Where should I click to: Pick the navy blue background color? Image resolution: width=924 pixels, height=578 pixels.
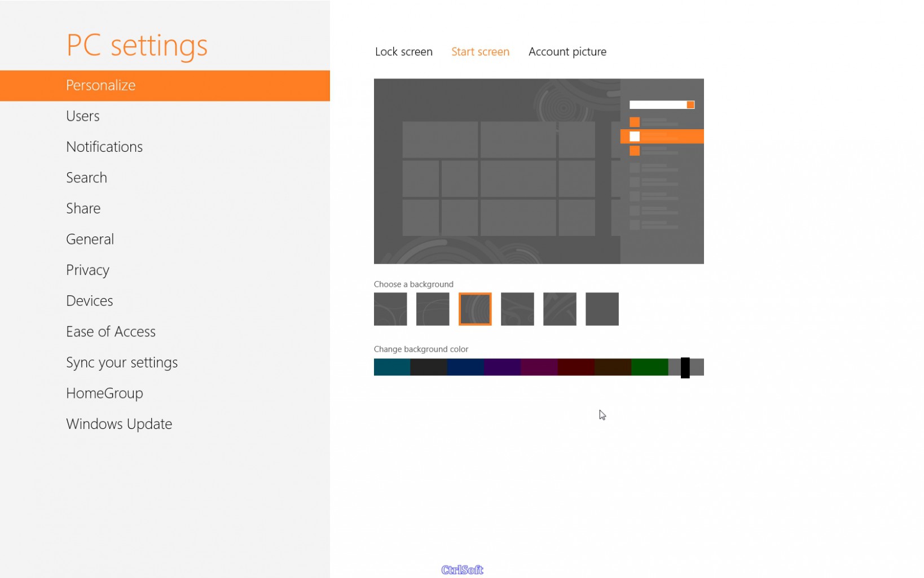click(465, 367)
